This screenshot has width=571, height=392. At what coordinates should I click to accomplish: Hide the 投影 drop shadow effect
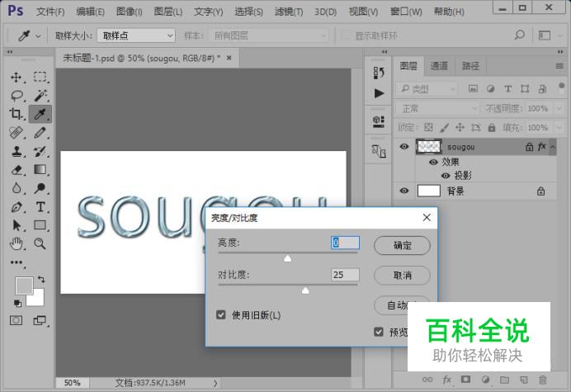(x=446, y=176)
